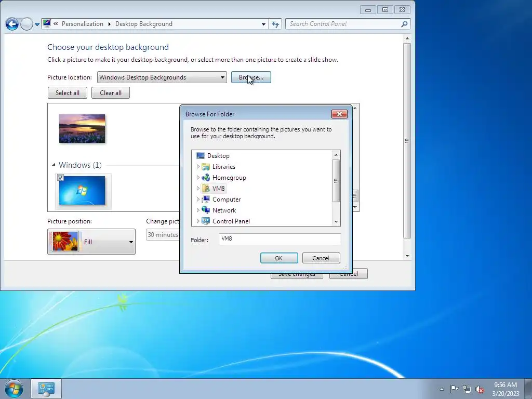Open the Picture location dropdown
The height and width of the screenshot is (399, 532).
[x=162, y=77]
